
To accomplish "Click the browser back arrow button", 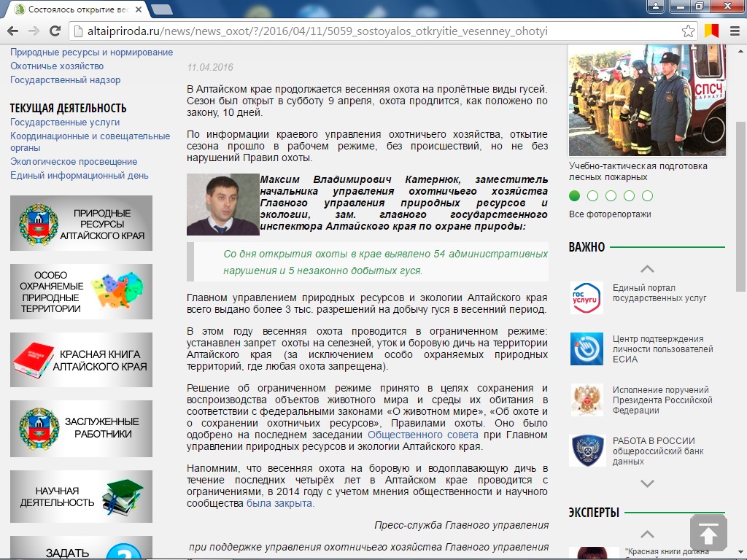I will click(x=13, y=31).
